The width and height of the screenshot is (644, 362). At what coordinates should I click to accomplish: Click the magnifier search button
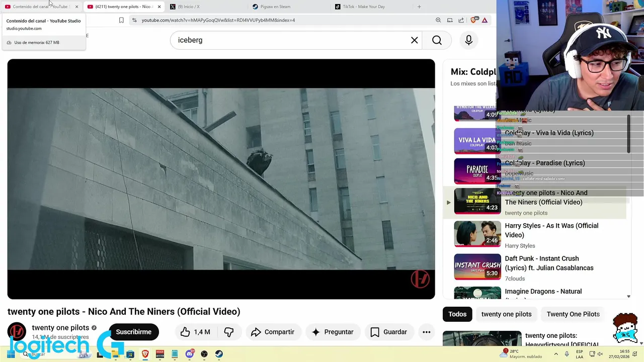pos(437,40)
